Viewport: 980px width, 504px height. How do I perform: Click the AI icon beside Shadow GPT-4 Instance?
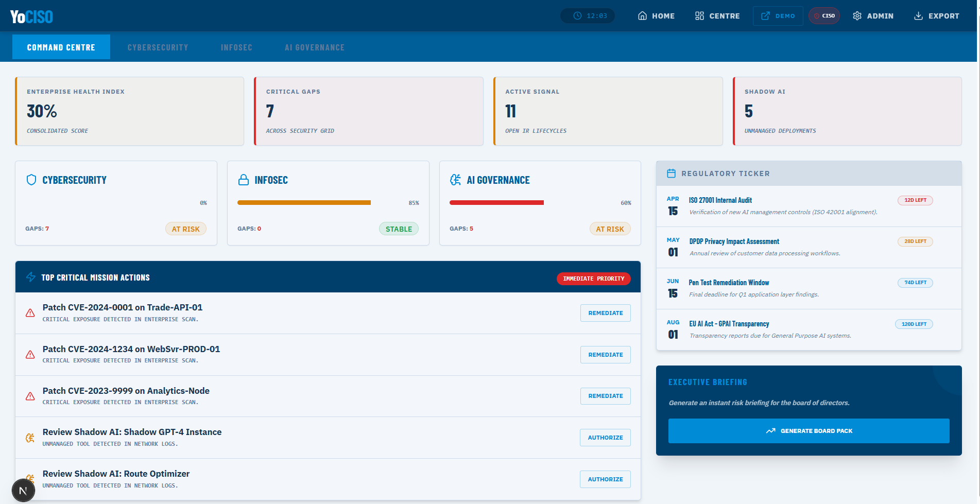click(x=30, y=438)
